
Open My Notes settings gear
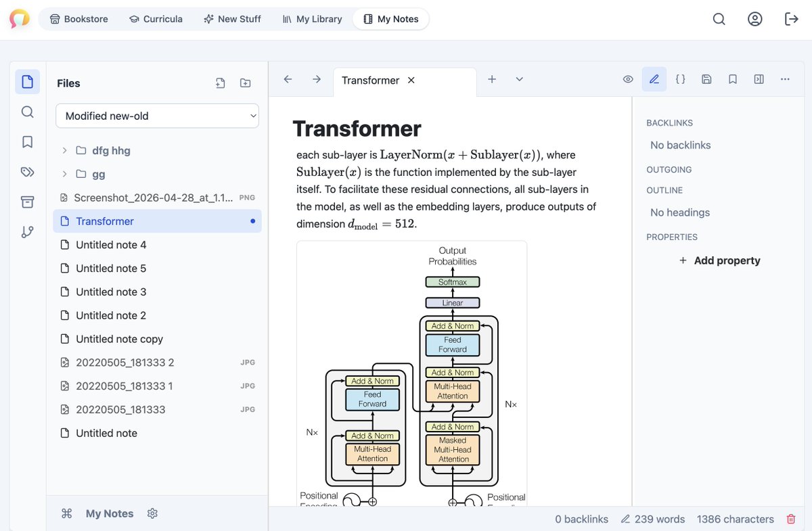pyautogui.click(x=152, y=513)
